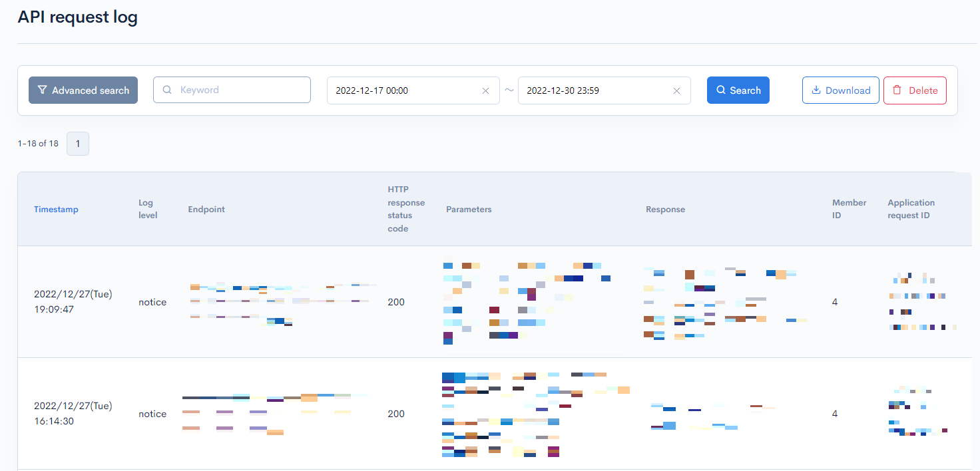This screenshot has height=471, width=980.
Task: Click the Parameters column header
Action: coord(469,210)
